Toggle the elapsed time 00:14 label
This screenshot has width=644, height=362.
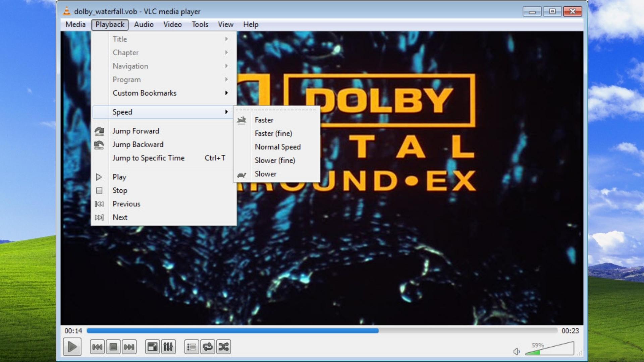click(x=73, y=331)
